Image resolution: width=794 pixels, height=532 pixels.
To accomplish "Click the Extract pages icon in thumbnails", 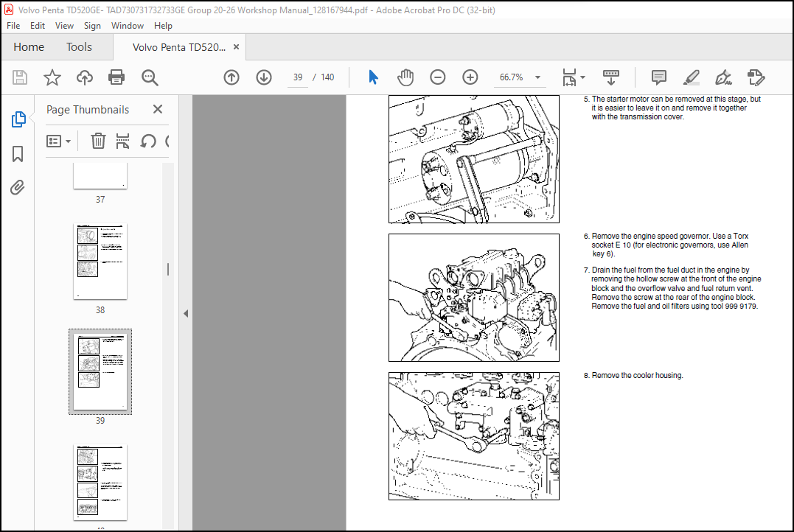I will pyautogui.click(x=122, y=141).
